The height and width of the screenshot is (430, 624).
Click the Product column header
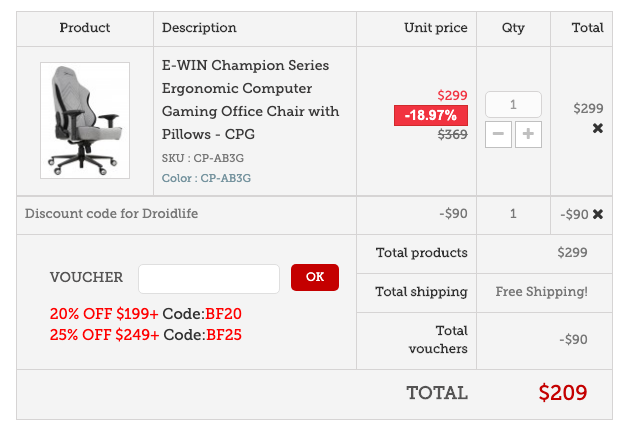[85, 28]
